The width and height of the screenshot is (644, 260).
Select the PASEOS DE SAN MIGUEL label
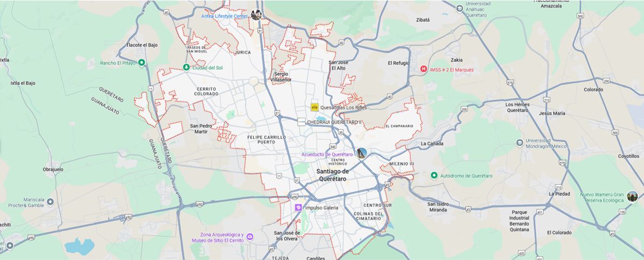[x=197, y=49]
